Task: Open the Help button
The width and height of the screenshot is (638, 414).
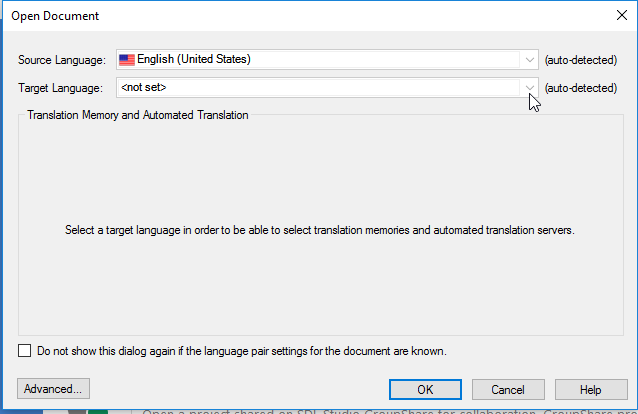Action: [591, 390]
